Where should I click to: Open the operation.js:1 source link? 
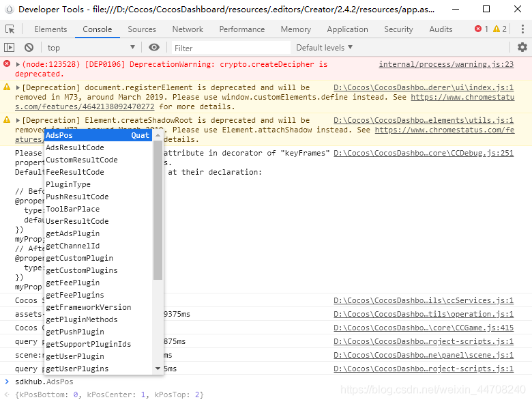(x=424, y=314)
